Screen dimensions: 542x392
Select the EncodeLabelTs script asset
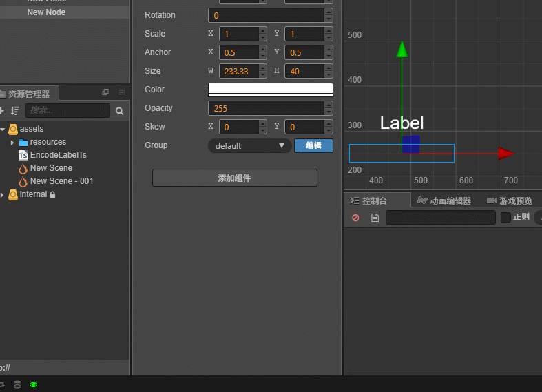[x=58, y=155]
